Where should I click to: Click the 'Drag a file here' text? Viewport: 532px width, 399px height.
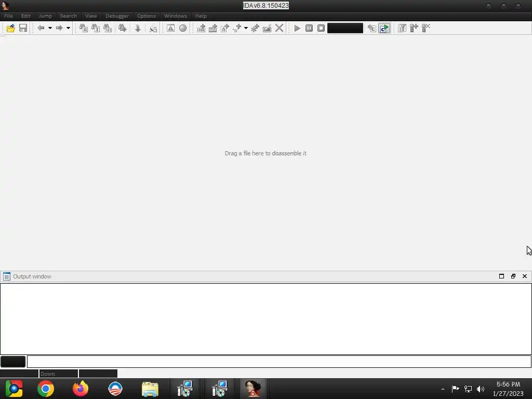point(265,153)
